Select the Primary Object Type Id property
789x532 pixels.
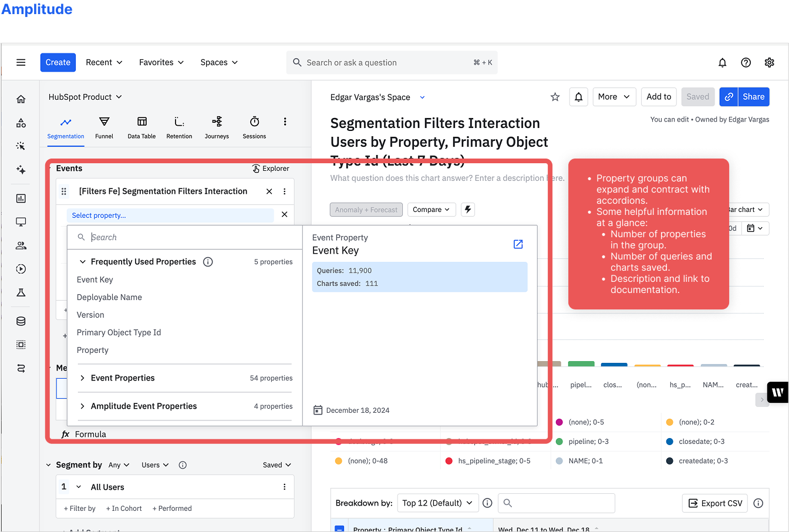click(119, 332)
